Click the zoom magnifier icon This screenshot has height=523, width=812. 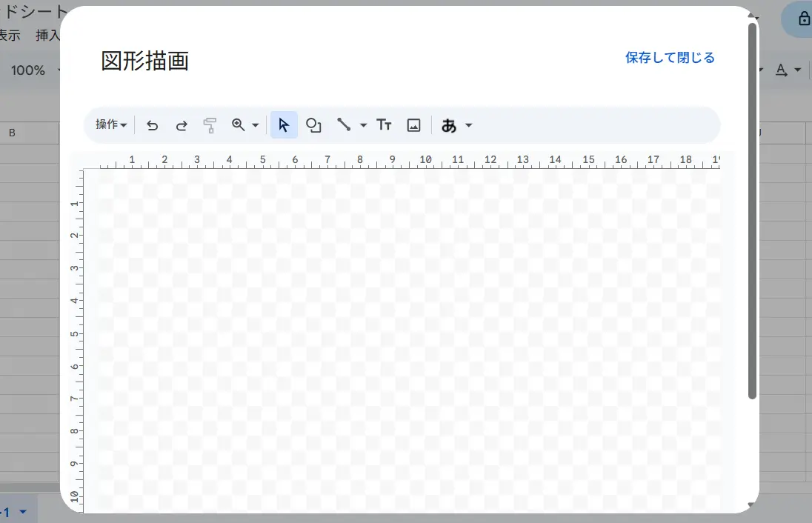pos(239,125)
